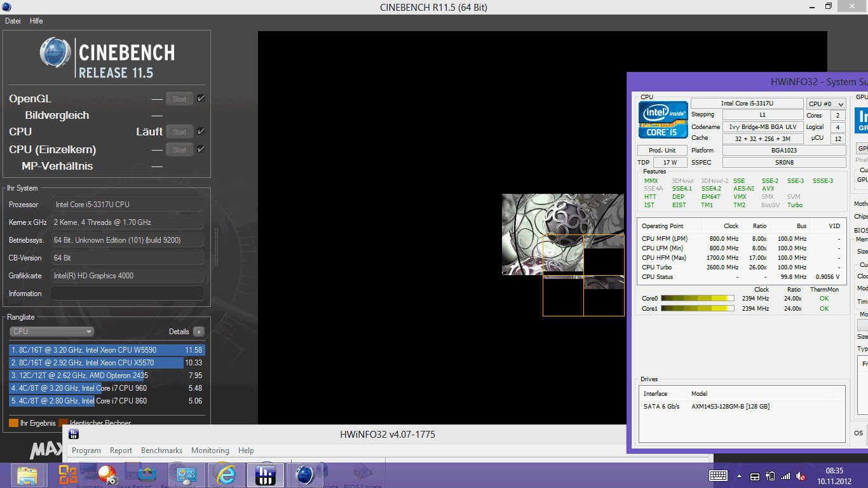Open the Report menu in HWiNFO32

(121, 451)
